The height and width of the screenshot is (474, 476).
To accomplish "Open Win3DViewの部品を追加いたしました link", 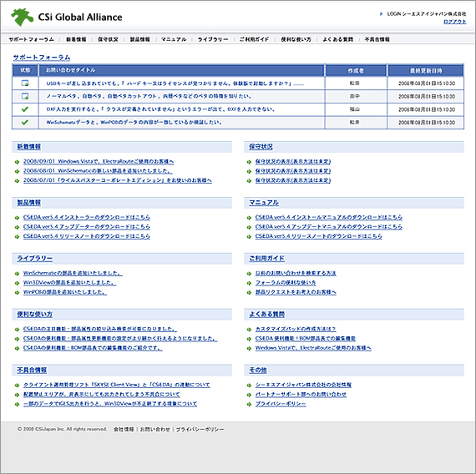I will coord(69,283).
